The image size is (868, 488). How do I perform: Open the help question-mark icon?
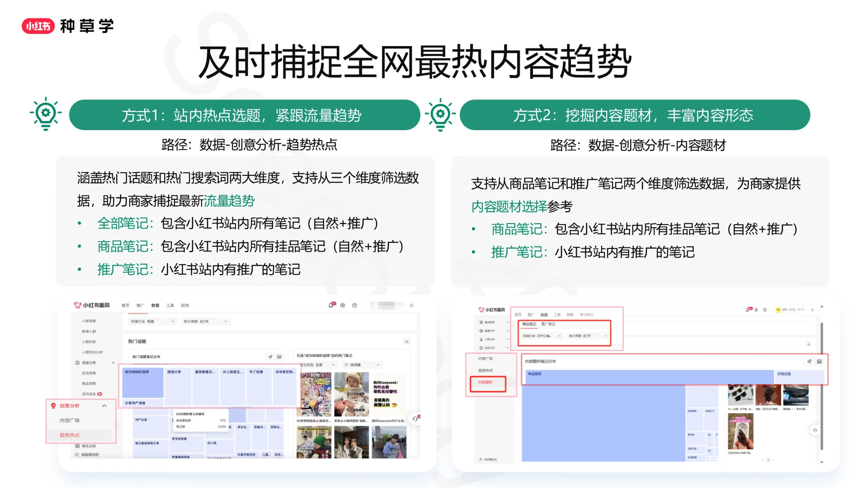click(x=354, y=305)
